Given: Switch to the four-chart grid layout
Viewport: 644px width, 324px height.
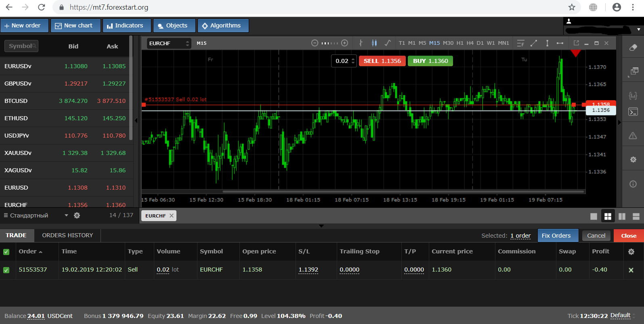Looking at the screenshot, I should 608,216.
